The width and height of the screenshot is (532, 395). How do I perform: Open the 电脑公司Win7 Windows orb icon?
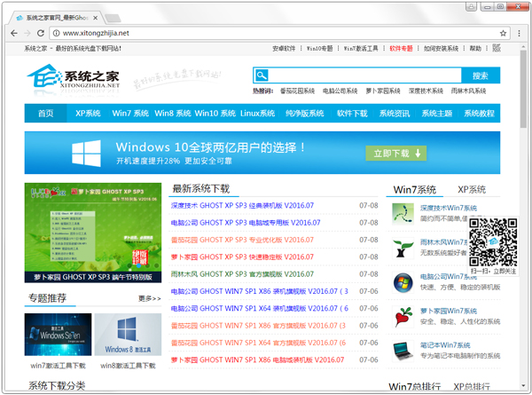click(x=403, y=282)
